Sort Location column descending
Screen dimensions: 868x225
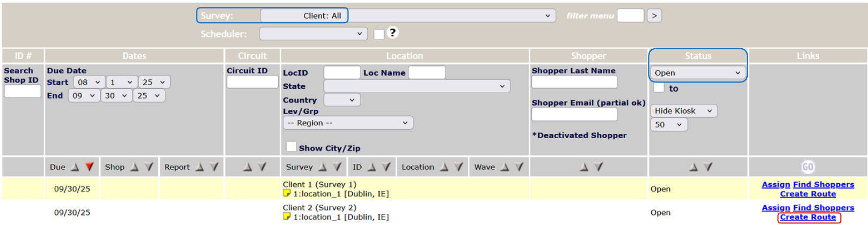[x=458, y=167]
